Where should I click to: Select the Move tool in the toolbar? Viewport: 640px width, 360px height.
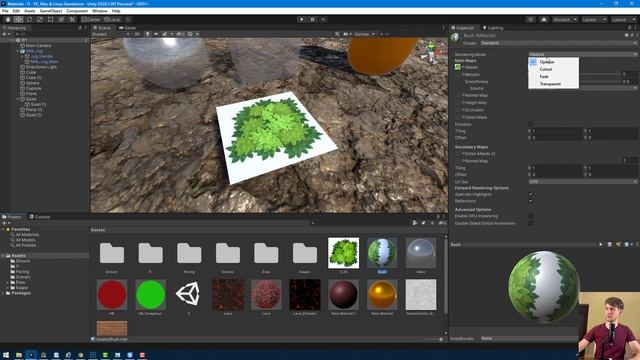click(18, 19)
